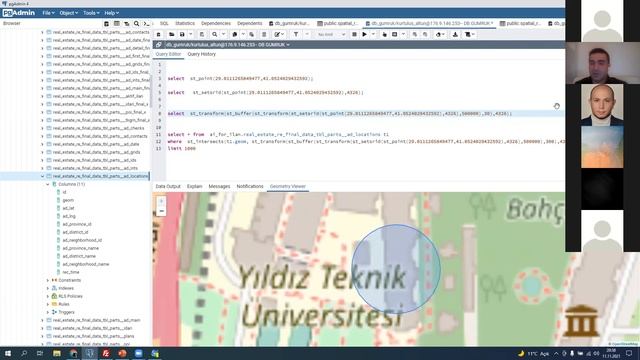The height and width of the screenshot is (360, 640).
Task: Open the File menu
Action: point(48,13)
